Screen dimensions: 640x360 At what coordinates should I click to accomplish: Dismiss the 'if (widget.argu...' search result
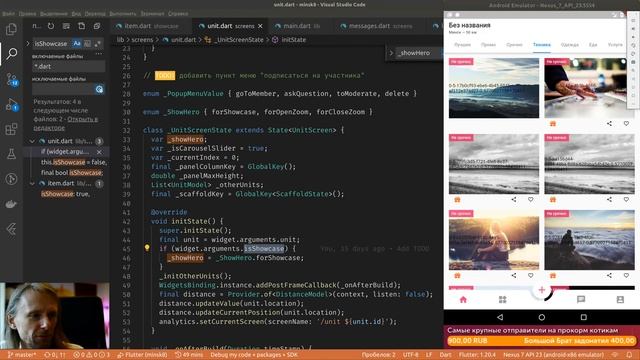[99, 152]
